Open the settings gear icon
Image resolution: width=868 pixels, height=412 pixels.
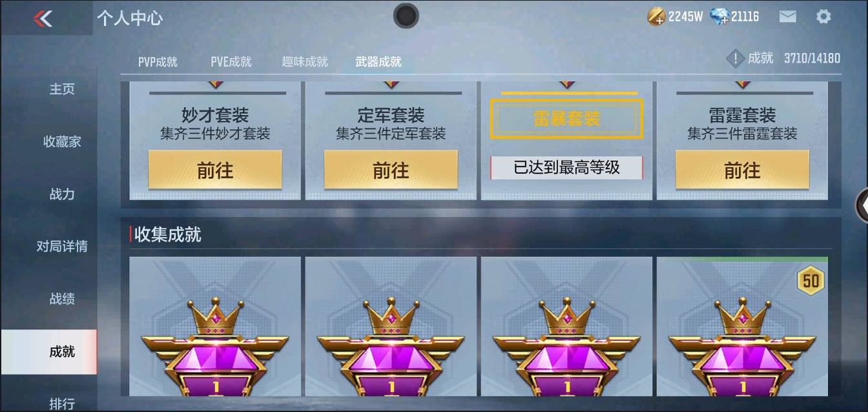click(x=823, y=17)
